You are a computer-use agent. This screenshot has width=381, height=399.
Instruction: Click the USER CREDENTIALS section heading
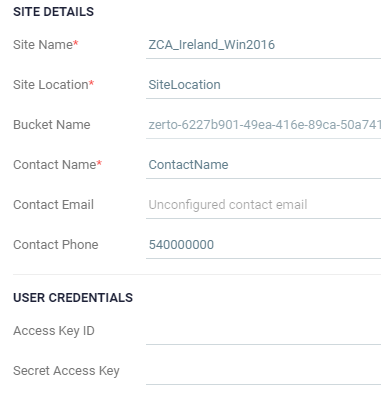[73, 298]
